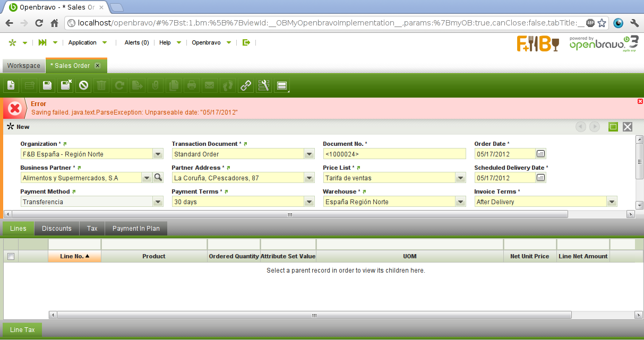Click the Document No. input field
Viewport: 644px width, 340px height.
click(394, 154)
